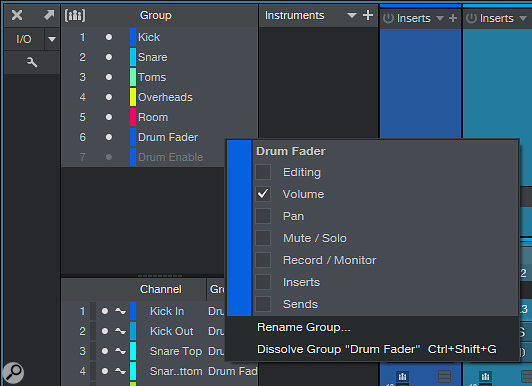Toggle the visibility dot for the Toms group
Screen dimensions: 532x386
tap(109, 77)
